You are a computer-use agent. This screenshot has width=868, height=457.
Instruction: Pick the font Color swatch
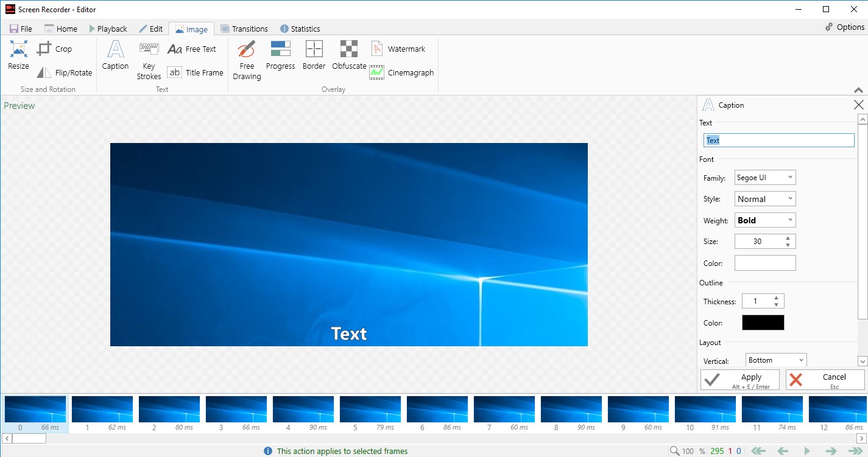point(765,263)
